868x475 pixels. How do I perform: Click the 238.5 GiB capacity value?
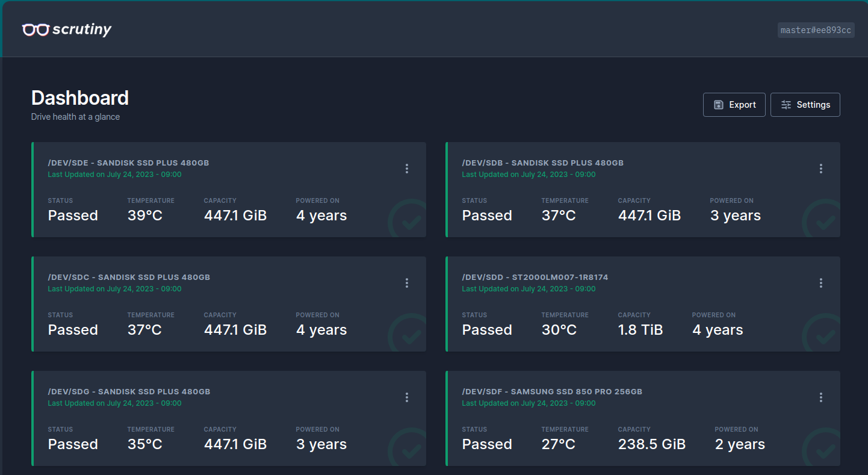[x=652, y=444]
